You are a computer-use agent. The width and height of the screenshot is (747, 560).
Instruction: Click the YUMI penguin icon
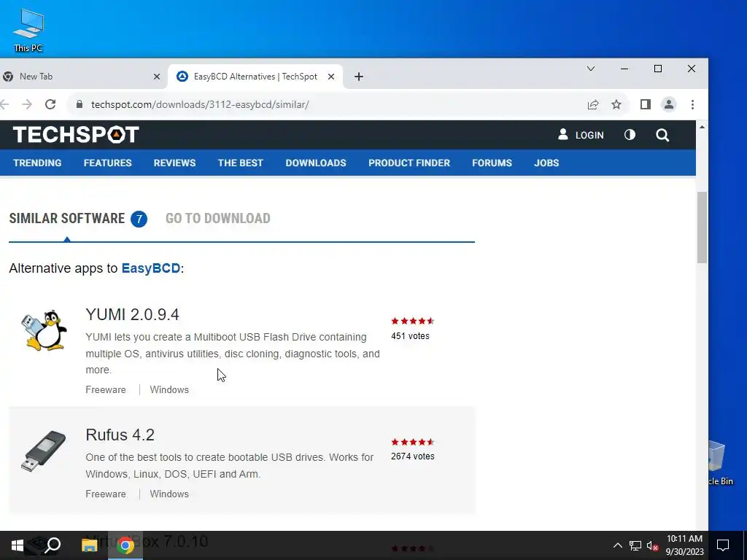click(44, 330)
